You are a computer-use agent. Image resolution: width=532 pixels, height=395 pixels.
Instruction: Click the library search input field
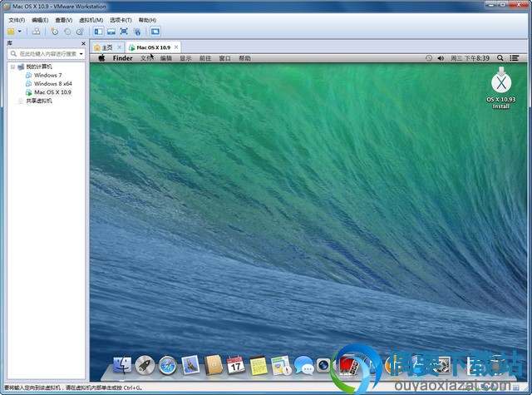point(46,53)
